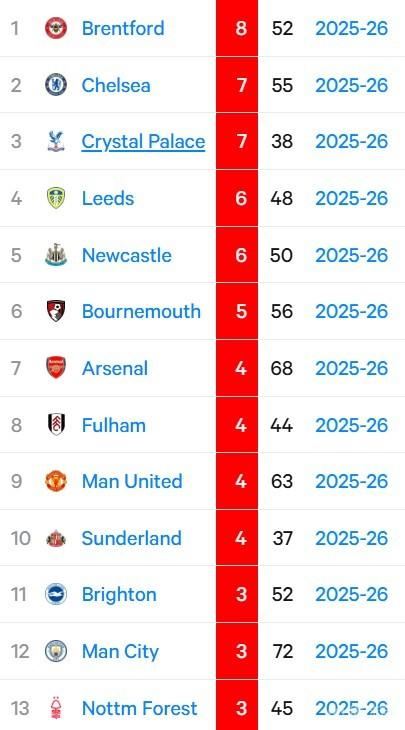Open the Nottm Forest team link
The width and height of the screenshot is (405, 730).
[140, 708]
